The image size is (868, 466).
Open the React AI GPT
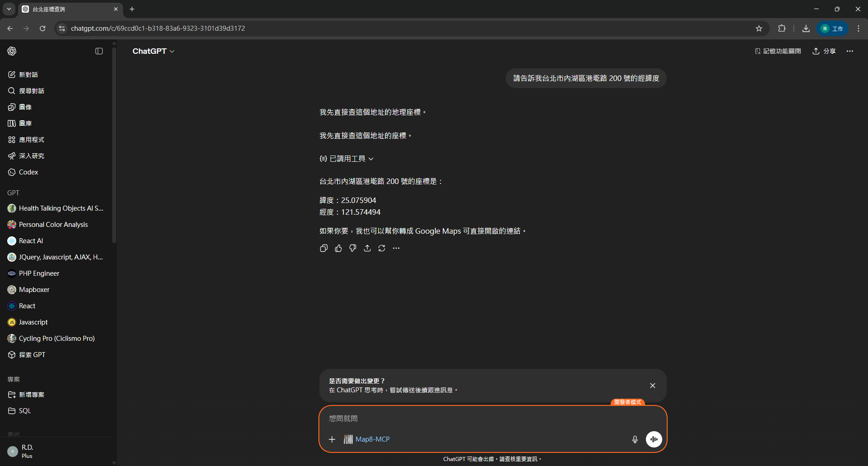tap(55, 241)
